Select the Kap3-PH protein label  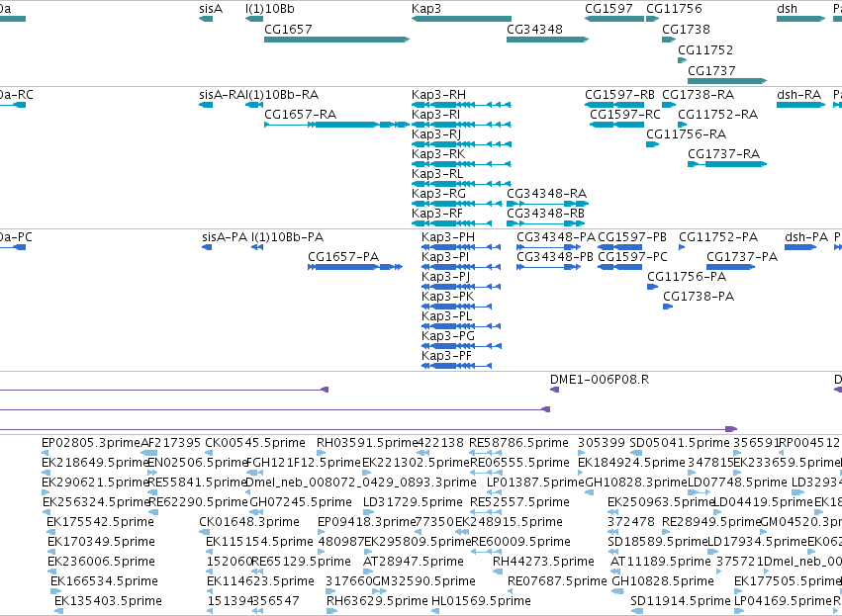point(448,237)
